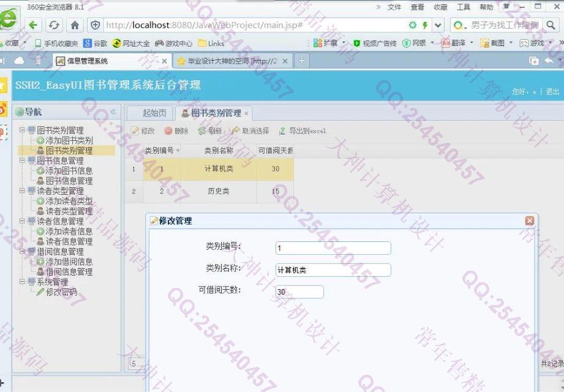Open 修改密码 in the tree
The height and width of the screenshot is (392, 564).
pyautogui.click(x=57, y=292)
